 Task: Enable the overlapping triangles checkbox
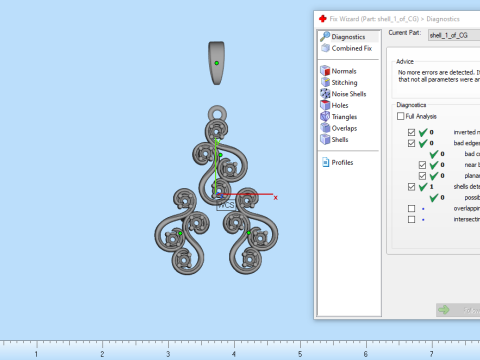(411, 209)
